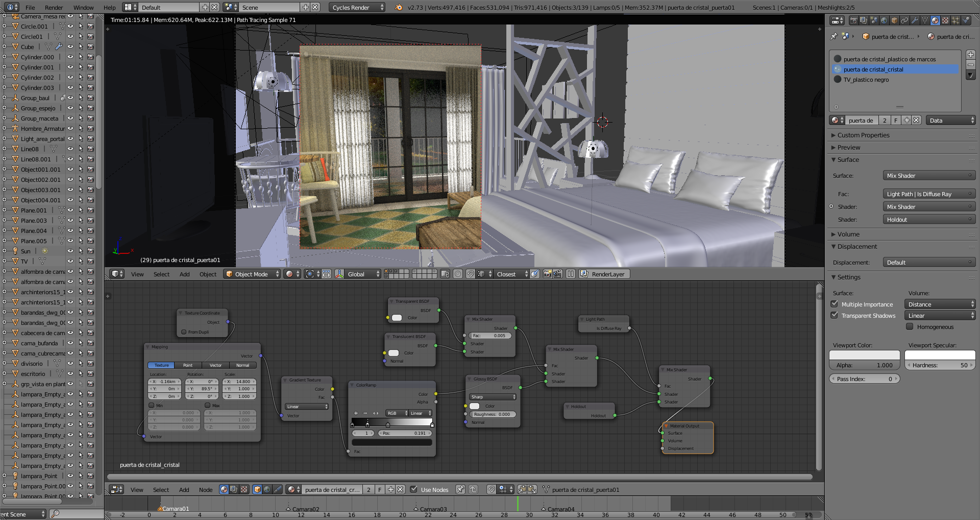This screenshot has width=980, height=520.
Task: Click the pause render preview icon
Action: 570,274
